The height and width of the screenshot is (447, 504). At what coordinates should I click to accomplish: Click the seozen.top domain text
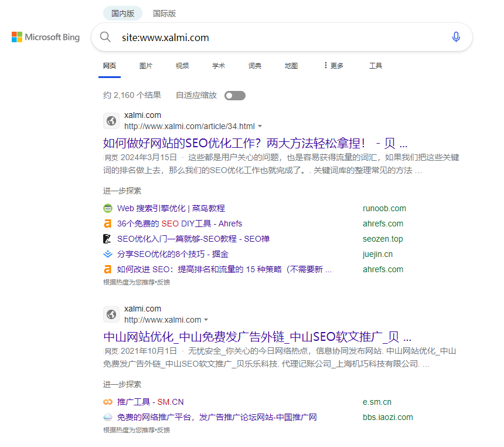[383, 239]
